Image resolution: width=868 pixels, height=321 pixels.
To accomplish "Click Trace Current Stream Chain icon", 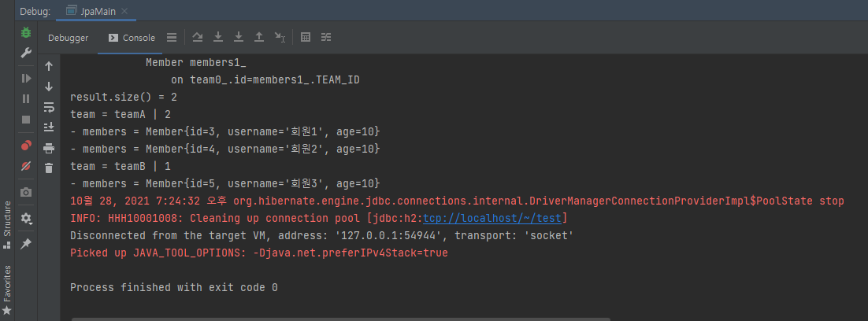I will pos(326,37).
